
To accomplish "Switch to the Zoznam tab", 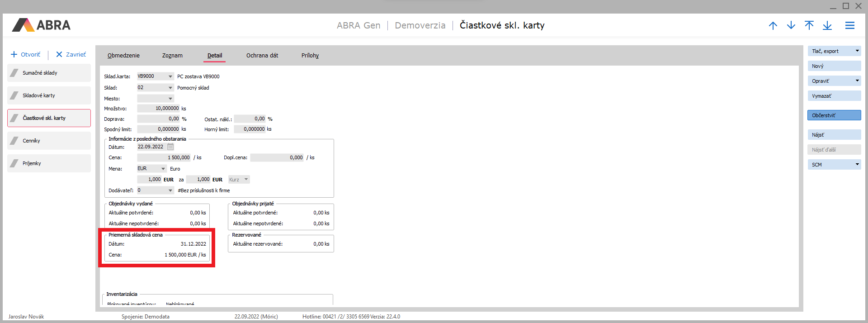I will 172,56.
